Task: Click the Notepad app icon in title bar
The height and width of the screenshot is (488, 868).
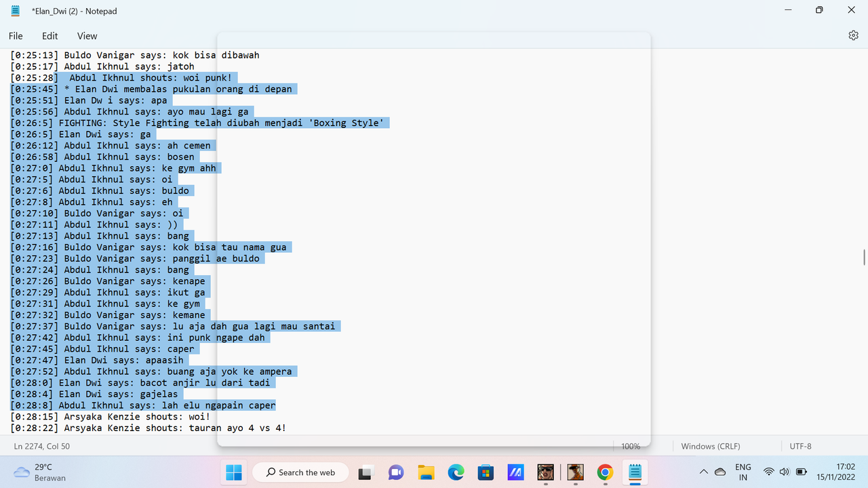Action: point(16,11)
